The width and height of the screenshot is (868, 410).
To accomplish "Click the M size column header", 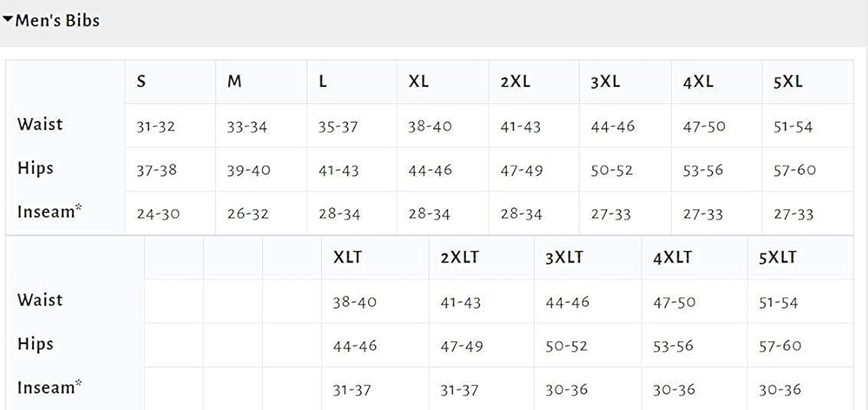I will (234, 82).
